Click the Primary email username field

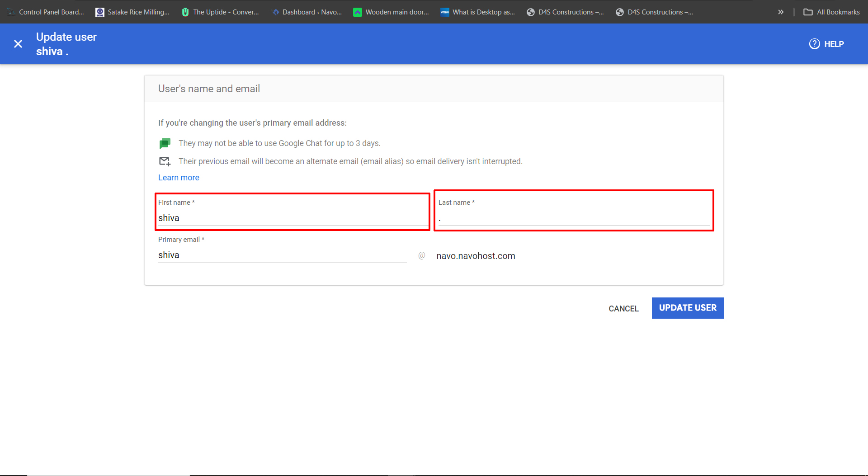[282, 255]
